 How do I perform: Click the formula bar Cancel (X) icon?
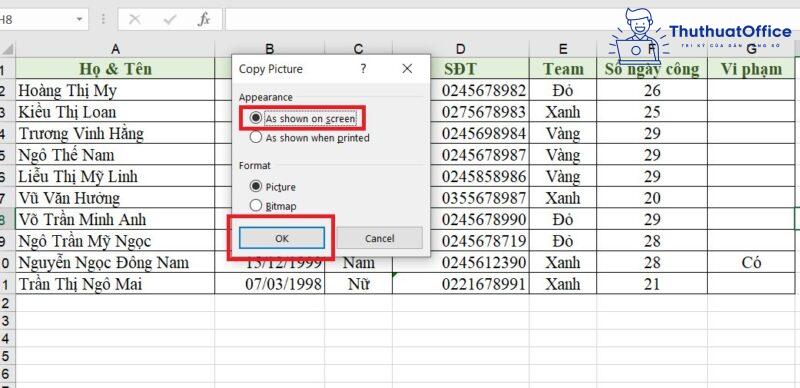[x=135, y=19]
